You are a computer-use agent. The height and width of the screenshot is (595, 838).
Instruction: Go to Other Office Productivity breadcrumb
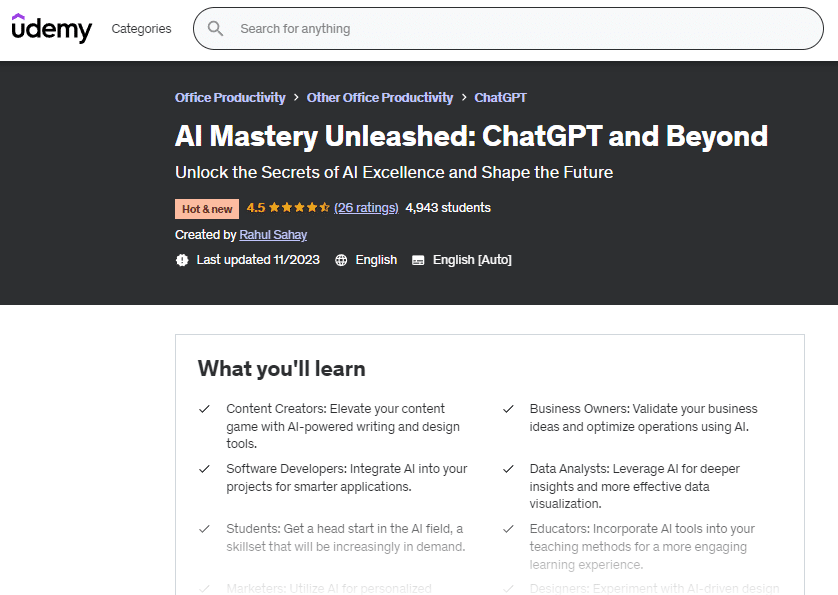click(380, 98)
